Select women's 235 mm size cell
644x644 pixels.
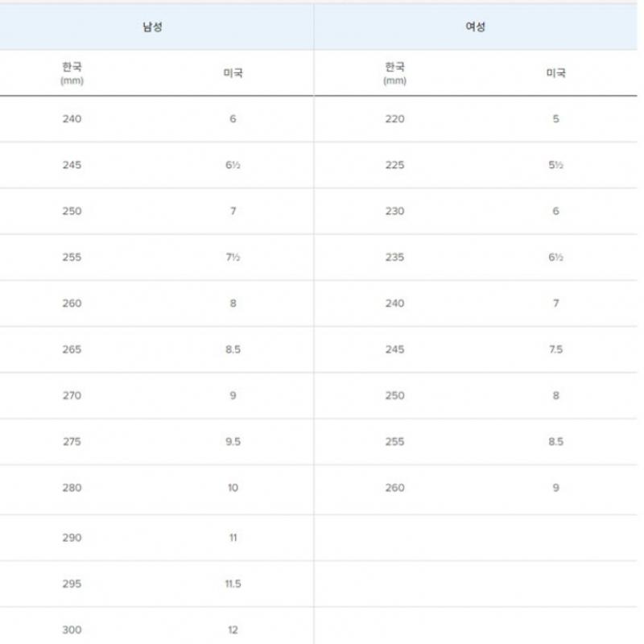click(x=394, y=258)
